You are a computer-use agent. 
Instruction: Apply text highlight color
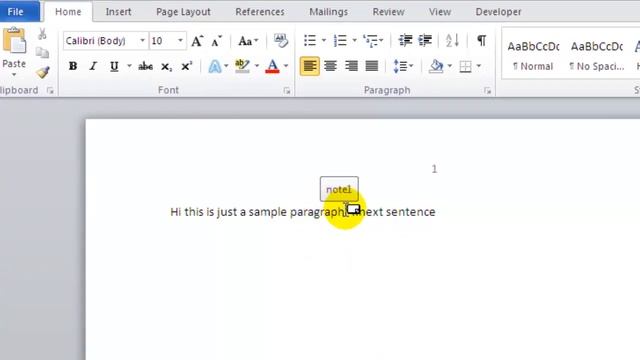point(242,66)
